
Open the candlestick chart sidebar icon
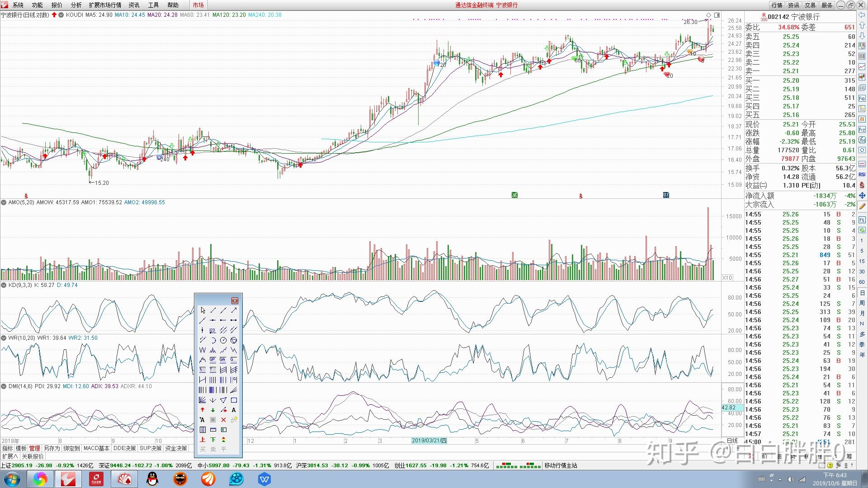point(862,77)
